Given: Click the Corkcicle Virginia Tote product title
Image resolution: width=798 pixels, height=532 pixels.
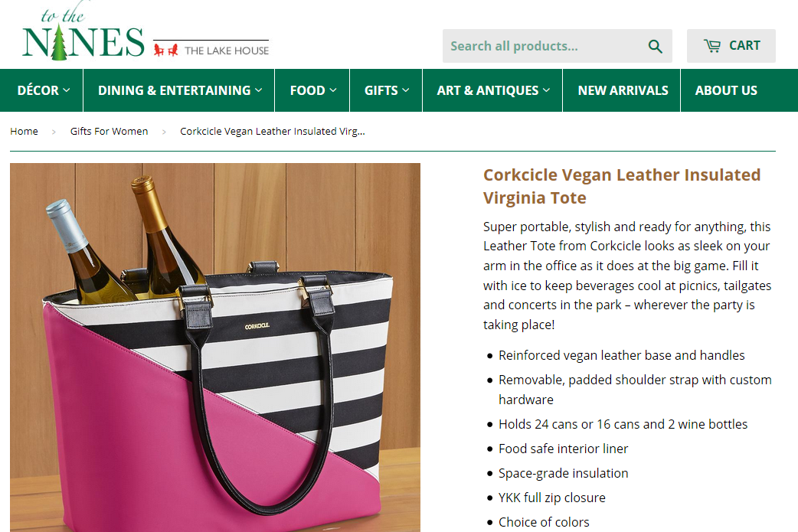Looking at the screenshot, I should 621,186.
